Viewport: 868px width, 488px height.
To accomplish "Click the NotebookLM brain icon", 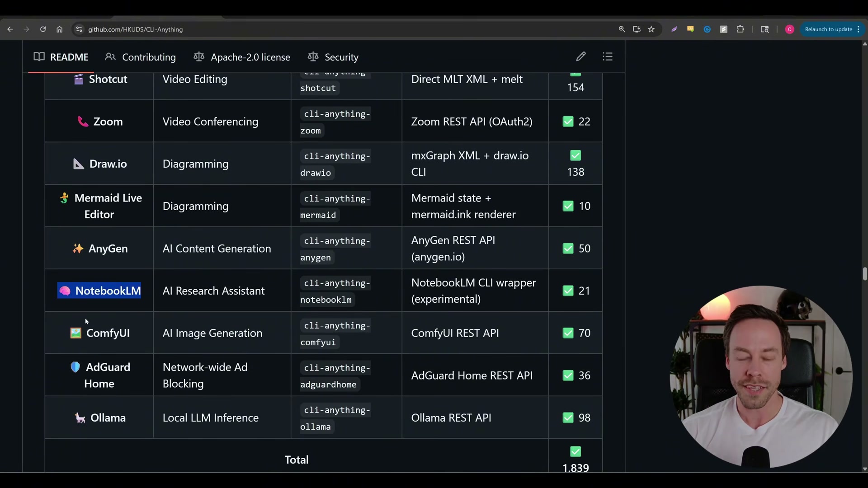I will coord(65,291).
